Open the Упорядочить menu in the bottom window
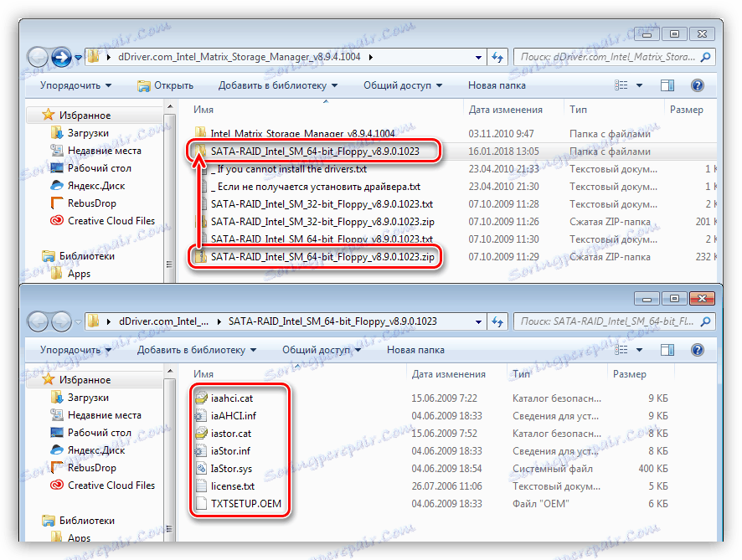Screen dimensions: 742x560 (x=75, y=350)
